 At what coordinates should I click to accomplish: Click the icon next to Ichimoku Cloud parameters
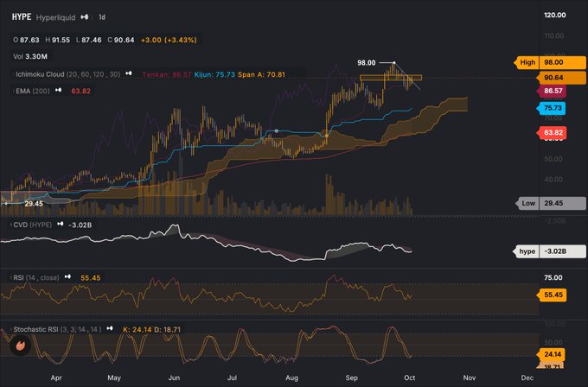tap(129, 73)
